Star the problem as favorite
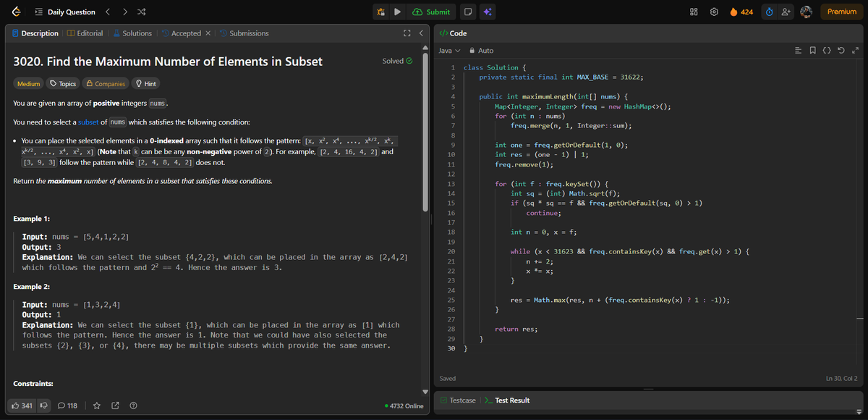The image size is (868, 420). pos(96,406)
